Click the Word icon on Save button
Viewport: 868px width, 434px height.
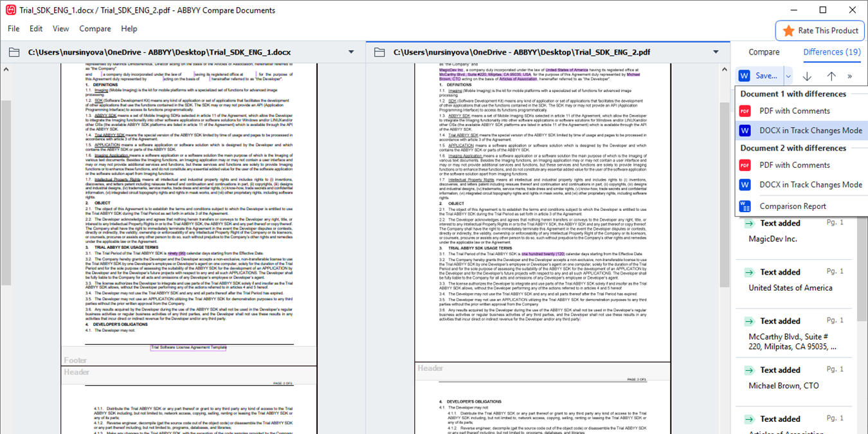click(x=745, y=76)
